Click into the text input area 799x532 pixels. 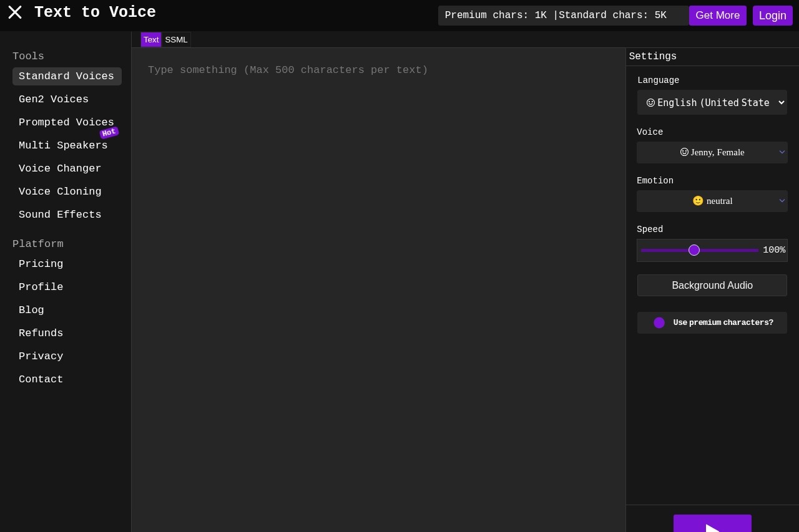click(378, 290)
